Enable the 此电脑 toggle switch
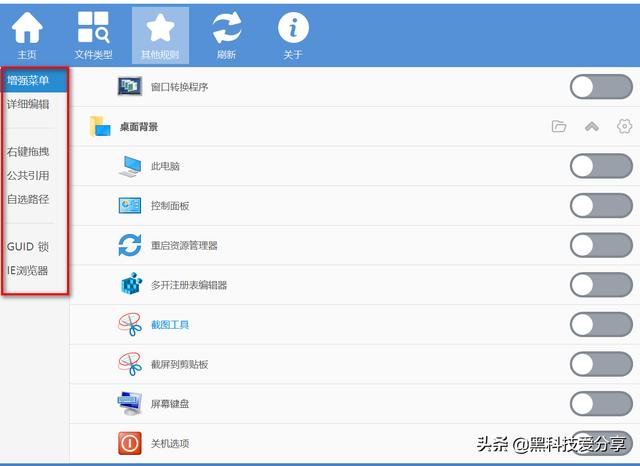 point(601,166)
